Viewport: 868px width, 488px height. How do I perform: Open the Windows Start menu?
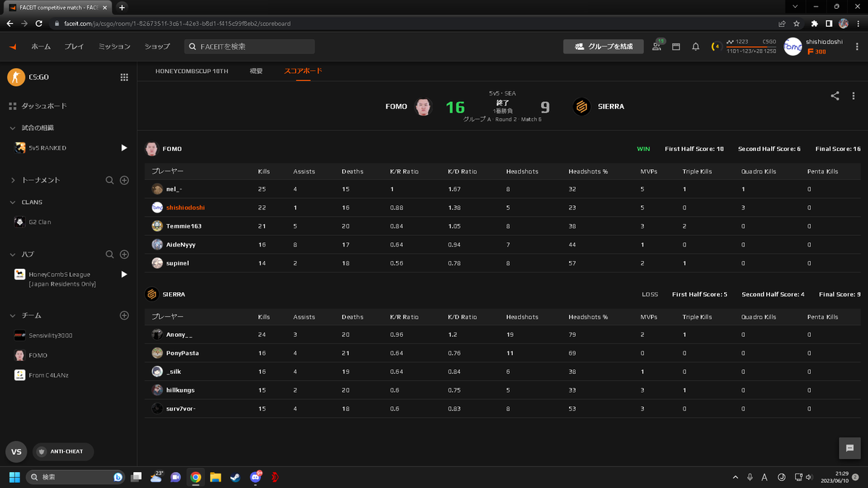pyautogui.click(x=14, y=477)
